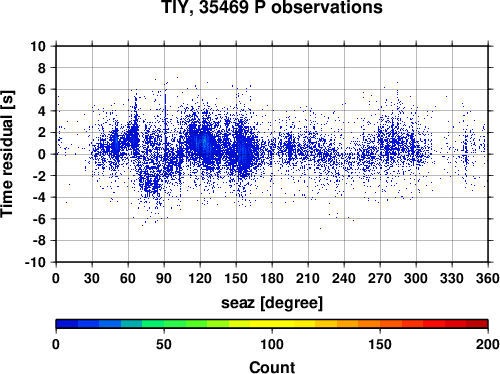Click the 'Time residual [s]' y-axis label
This screenshot has width=500, height=374.
click(7, 154)
